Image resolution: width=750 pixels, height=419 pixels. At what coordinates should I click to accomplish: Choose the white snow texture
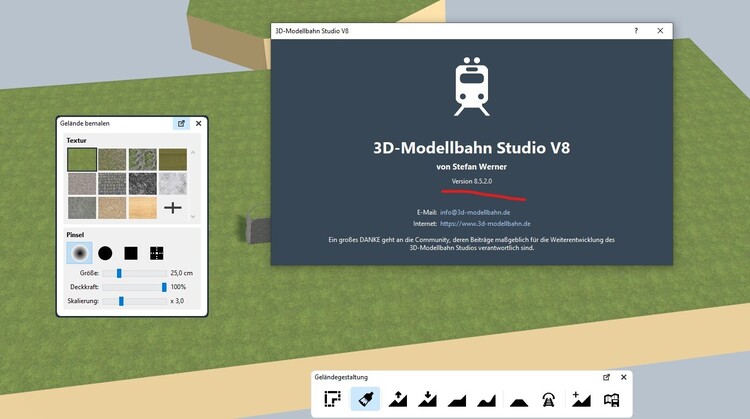coord(173,184)
